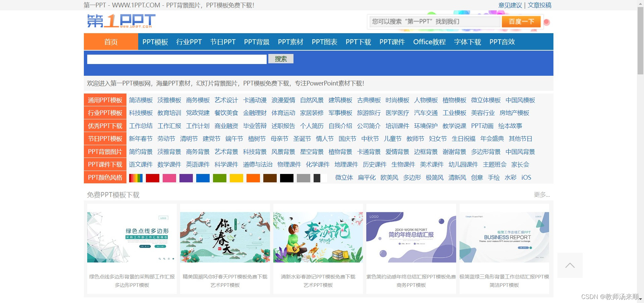The height and width of the screenshot is (303, 644).
Task: Select the PPT颜色风格 category
Action: tap(105, 177)
